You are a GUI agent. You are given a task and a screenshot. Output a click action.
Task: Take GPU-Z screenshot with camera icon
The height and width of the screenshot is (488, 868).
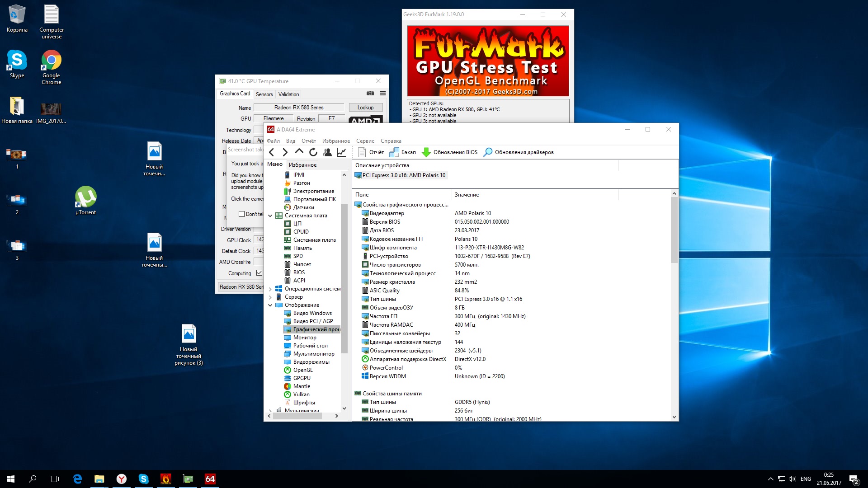pos(370,93)
